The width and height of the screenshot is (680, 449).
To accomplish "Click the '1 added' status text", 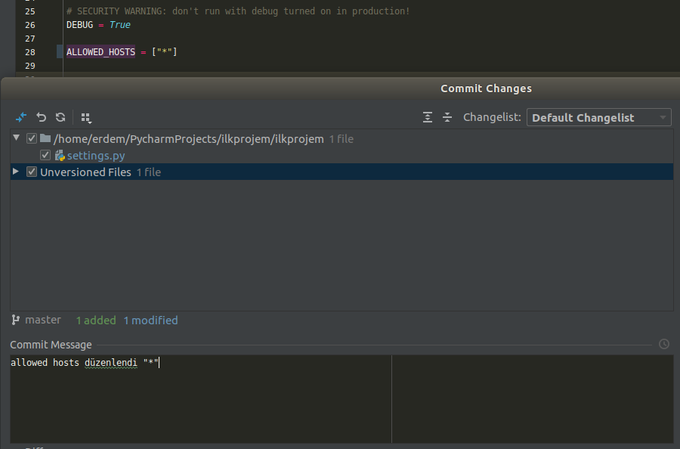I will coord(96,321).
